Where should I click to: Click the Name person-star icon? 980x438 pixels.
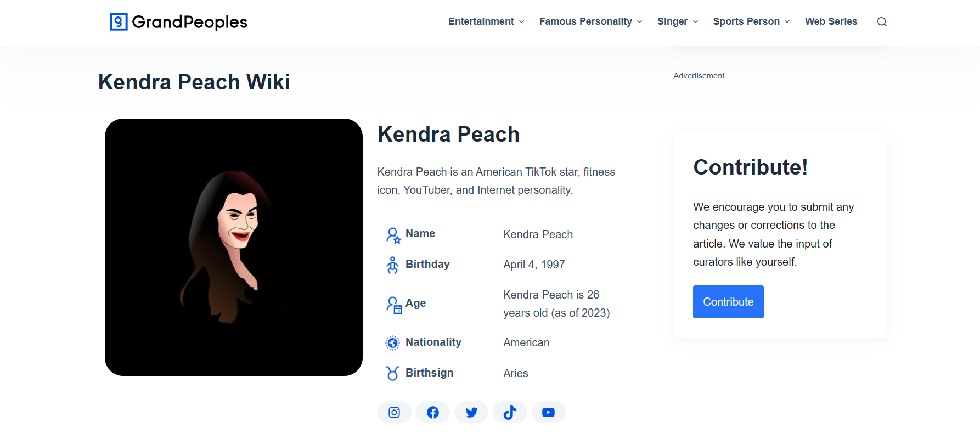click(393, 235)
